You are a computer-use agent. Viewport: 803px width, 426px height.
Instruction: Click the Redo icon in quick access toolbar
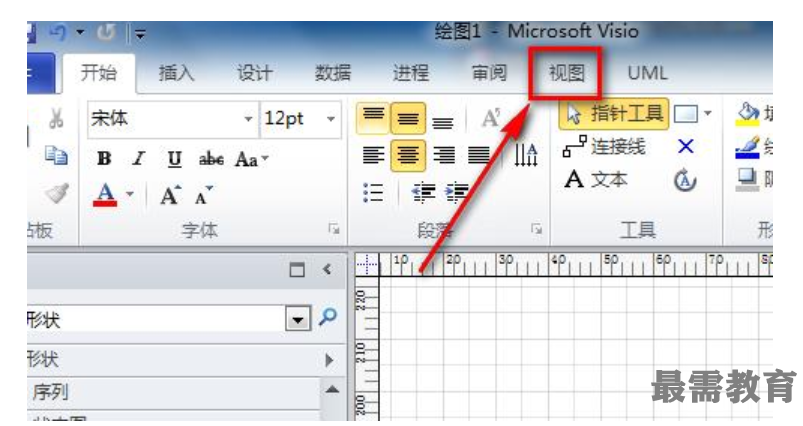tap(106, 33)
